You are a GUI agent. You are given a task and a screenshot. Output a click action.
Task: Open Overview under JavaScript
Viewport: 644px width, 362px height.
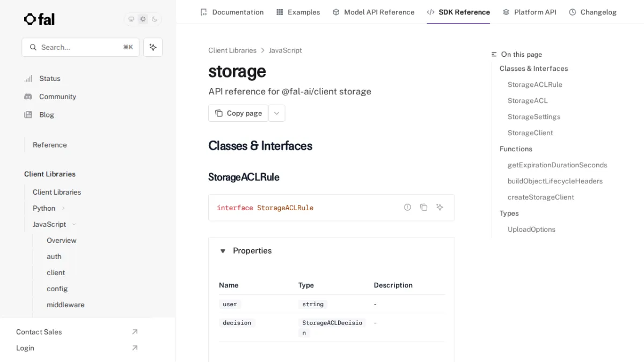[62, 240]
